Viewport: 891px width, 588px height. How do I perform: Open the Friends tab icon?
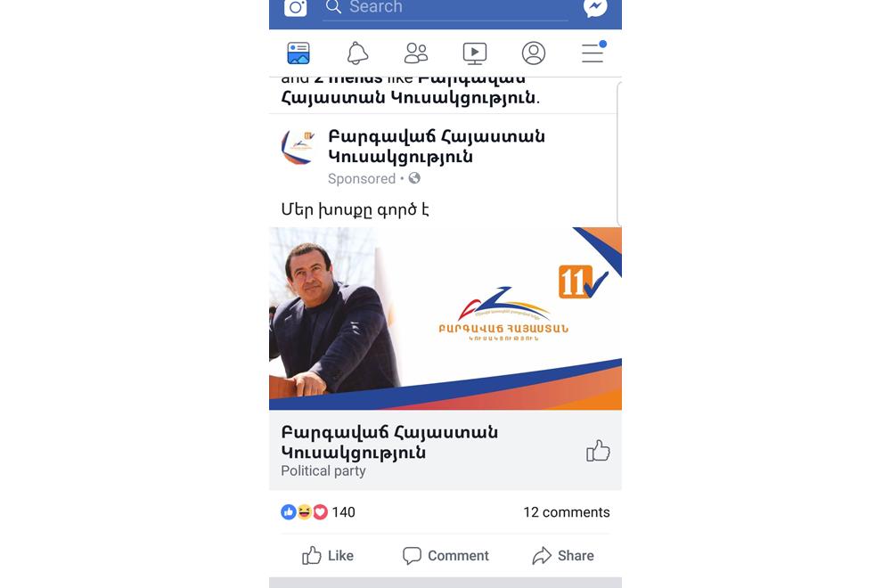[x=416, y=53]
